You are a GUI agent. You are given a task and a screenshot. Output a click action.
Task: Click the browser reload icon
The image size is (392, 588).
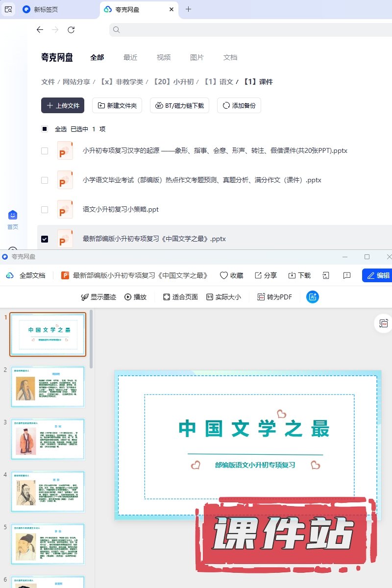click(71, 30)
